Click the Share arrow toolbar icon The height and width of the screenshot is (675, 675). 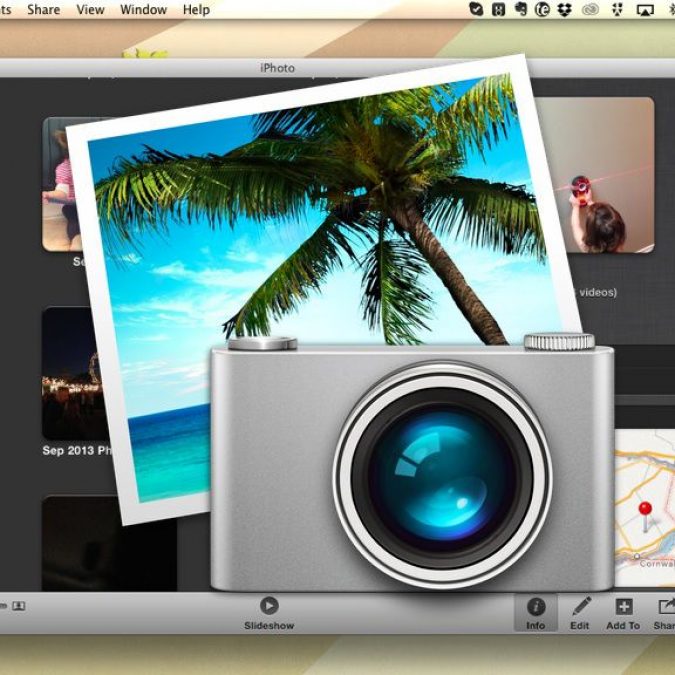665,607
